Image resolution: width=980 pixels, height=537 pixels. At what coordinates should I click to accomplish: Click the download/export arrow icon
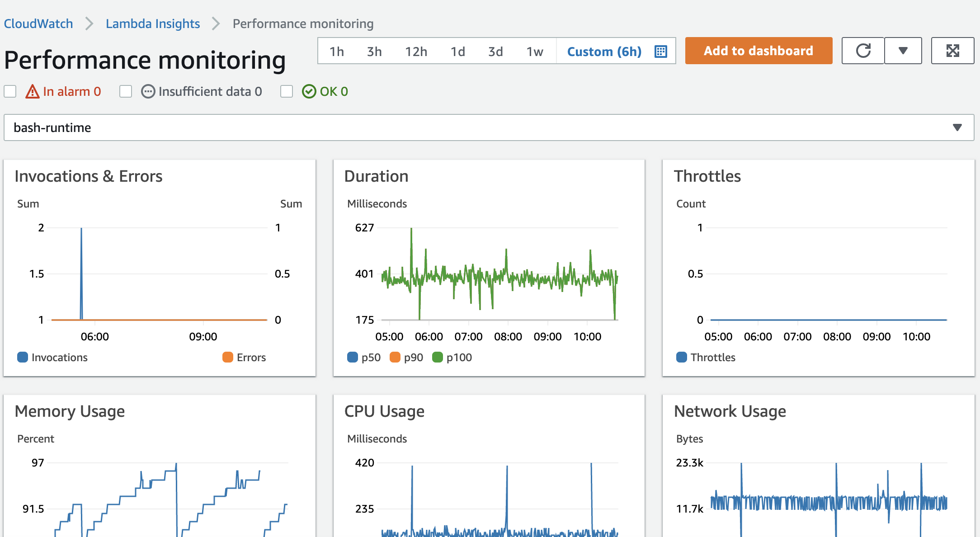[x=901, y=50]
